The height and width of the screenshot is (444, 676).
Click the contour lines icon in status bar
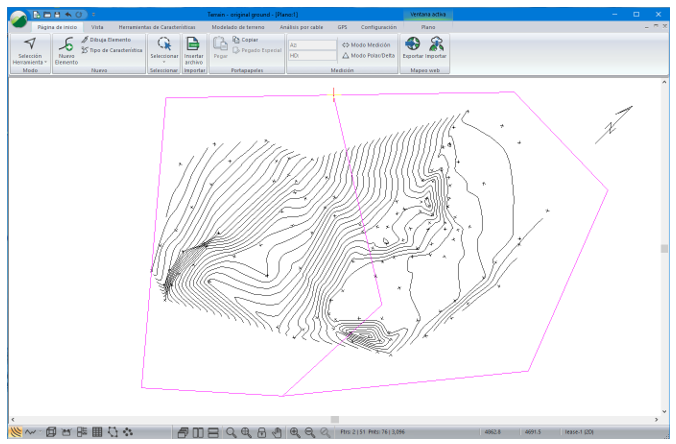point(15,432)
